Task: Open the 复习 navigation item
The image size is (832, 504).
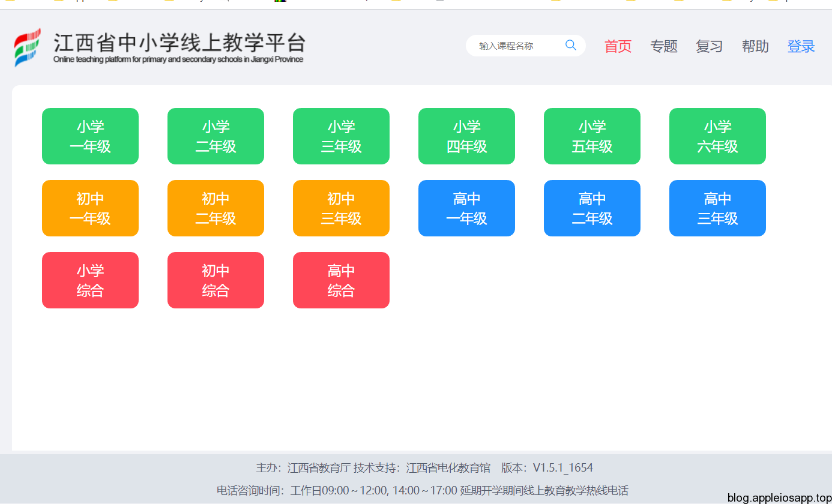Action: (709, 46)
